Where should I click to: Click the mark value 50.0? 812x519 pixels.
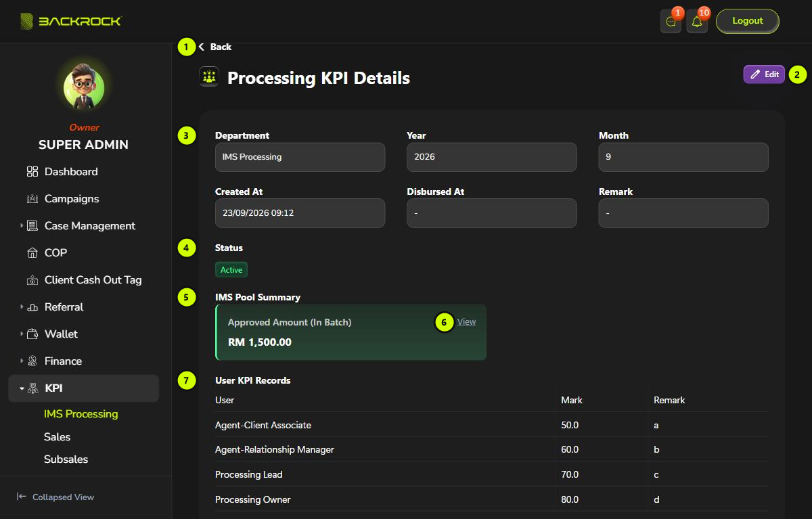pos(570,425)
